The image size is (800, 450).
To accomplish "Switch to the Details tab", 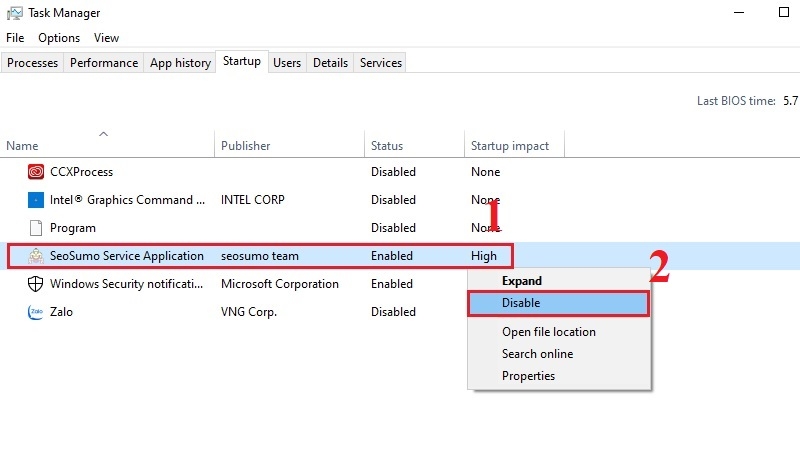I will (330, 63).
